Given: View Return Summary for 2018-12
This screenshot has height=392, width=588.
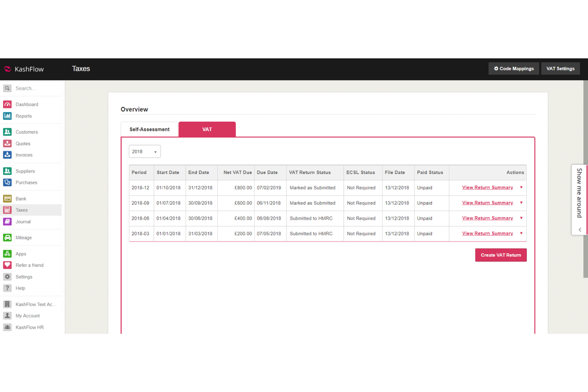Looking at the screenshot, I should click(x=487, y=187).
